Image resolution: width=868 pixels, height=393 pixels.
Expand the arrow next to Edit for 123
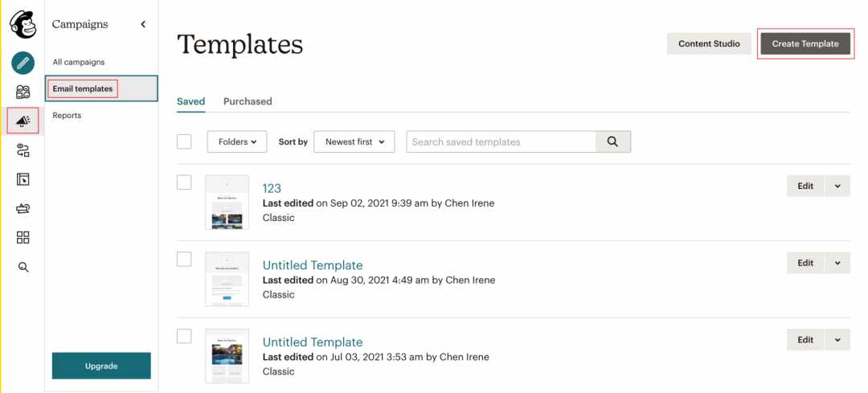point(837,186)
